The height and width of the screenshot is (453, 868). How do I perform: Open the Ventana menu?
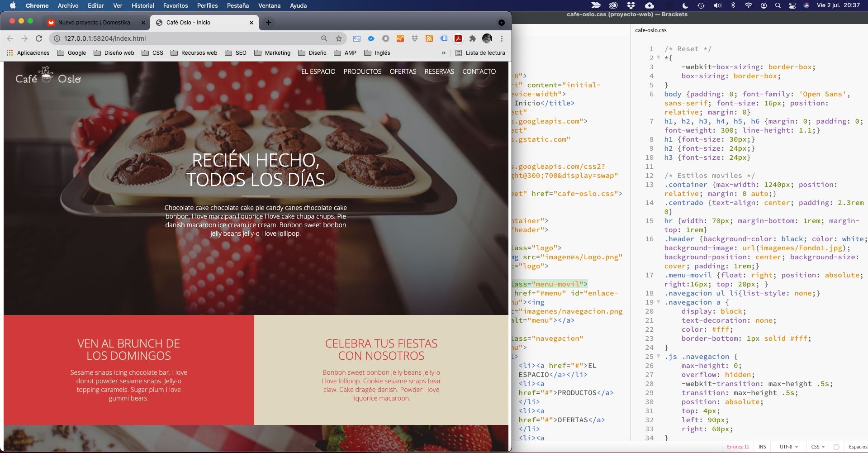269,5
